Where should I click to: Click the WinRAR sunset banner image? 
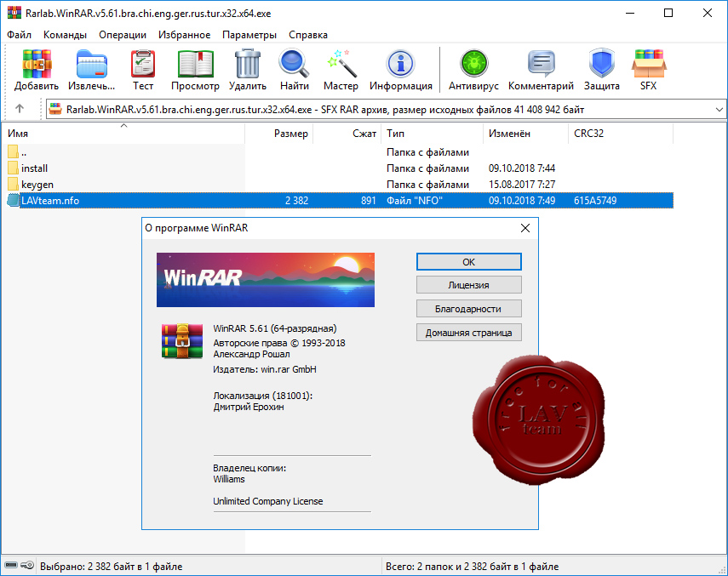pos(266,280)
